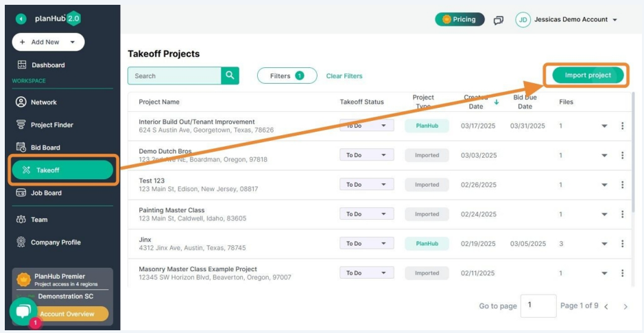
Task: Open status dropdown for Painting Master Class
Action: point(366,214)
